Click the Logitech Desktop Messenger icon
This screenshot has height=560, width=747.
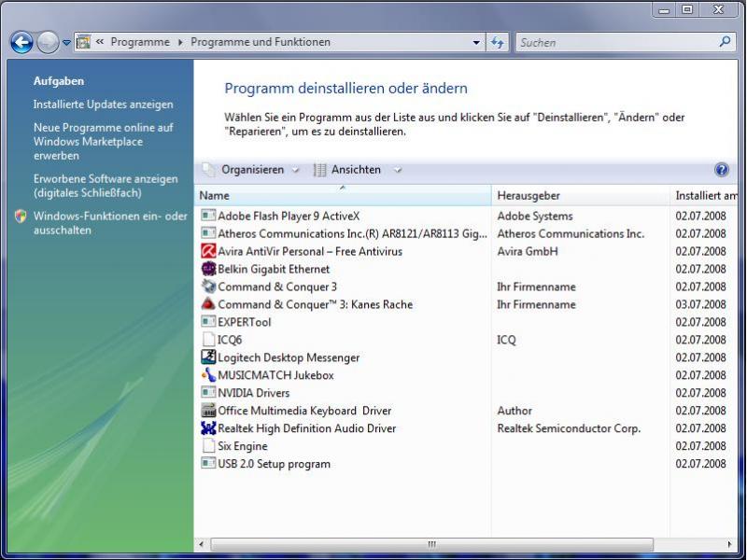pos(208,357)
